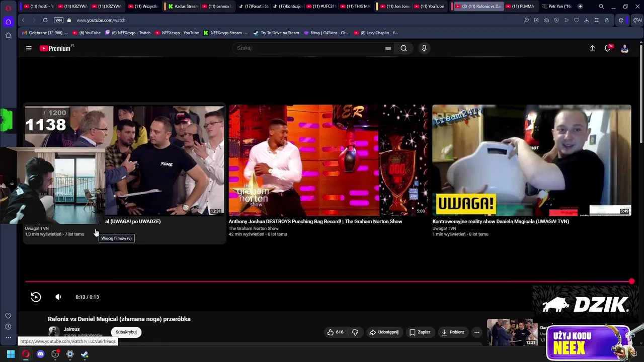Open Jairous channel name link
This screenshot has height=362, width=644.
point(71,329)
